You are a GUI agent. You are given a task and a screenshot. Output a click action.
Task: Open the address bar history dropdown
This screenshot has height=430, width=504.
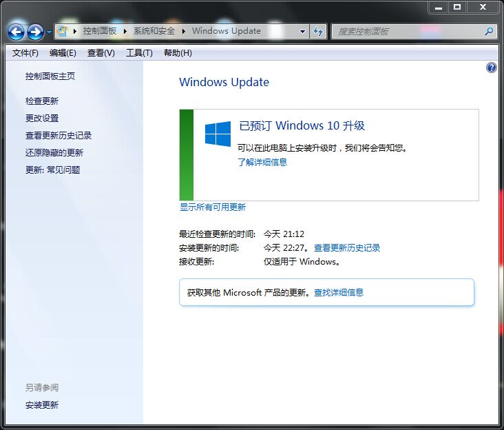302,32
